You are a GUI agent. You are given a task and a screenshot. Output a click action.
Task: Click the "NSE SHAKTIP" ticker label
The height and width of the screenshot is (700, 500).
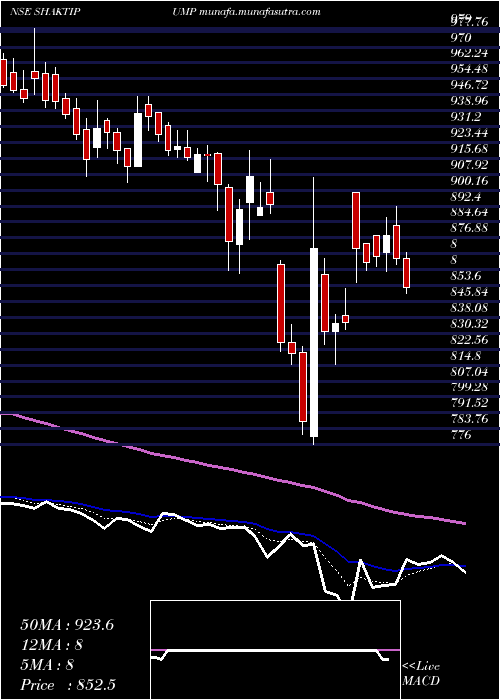[x=45, y=12]
